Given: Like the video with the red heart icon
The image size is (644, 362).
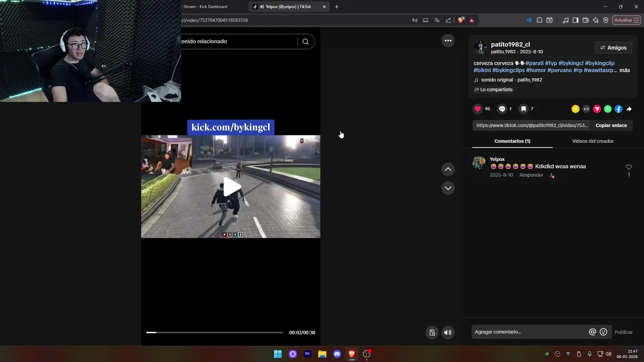Looking at the screenshot, I should tap(477, 109).
